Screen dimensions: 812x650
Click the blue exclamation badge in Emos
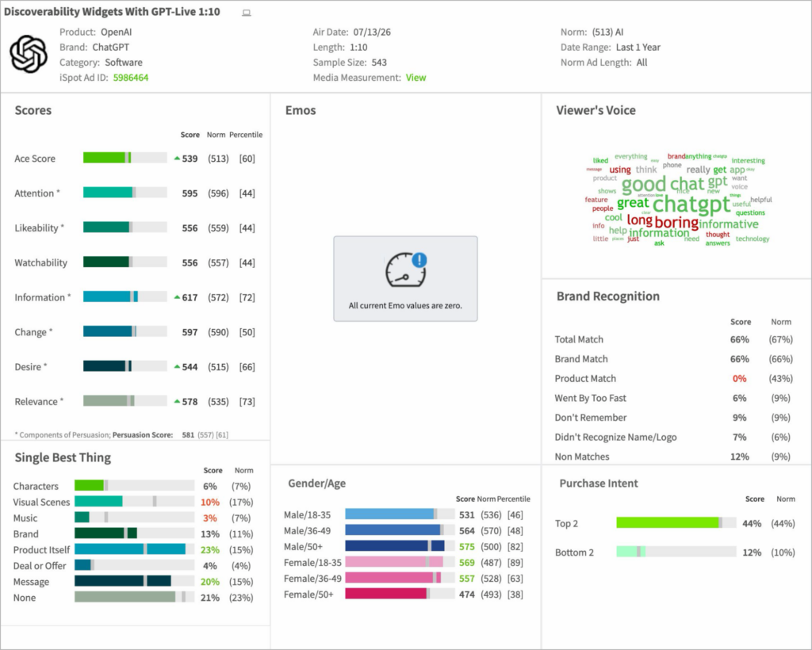pos(419,260)
